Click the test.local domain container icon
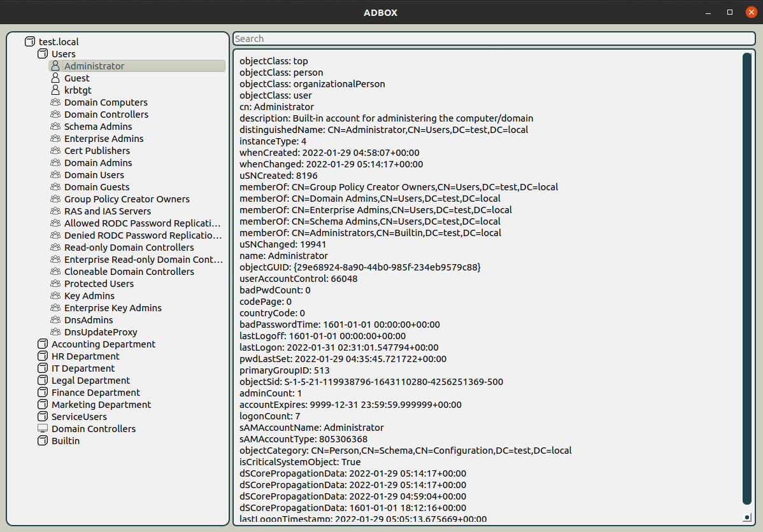The width and height of the screenshot is (763, 532). tap(30, 42)
